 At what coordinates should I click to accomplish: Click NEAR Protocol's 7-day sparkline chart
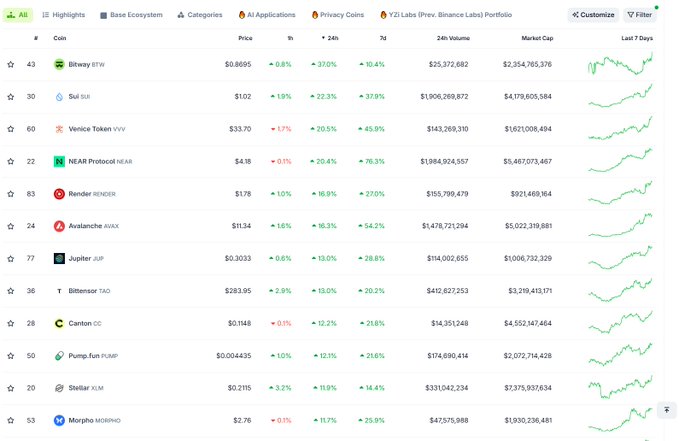[x=620, y=160]
